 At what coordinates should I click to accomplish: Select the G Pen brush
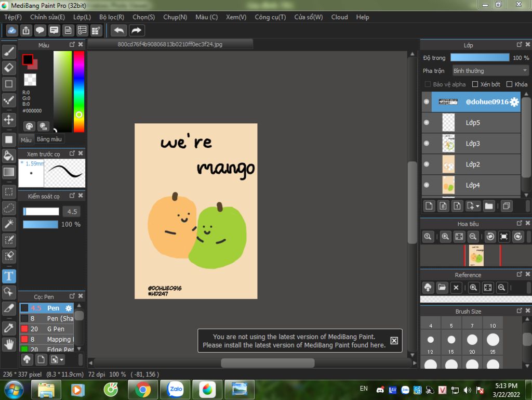pyautogui.click(x=46, y=329)
